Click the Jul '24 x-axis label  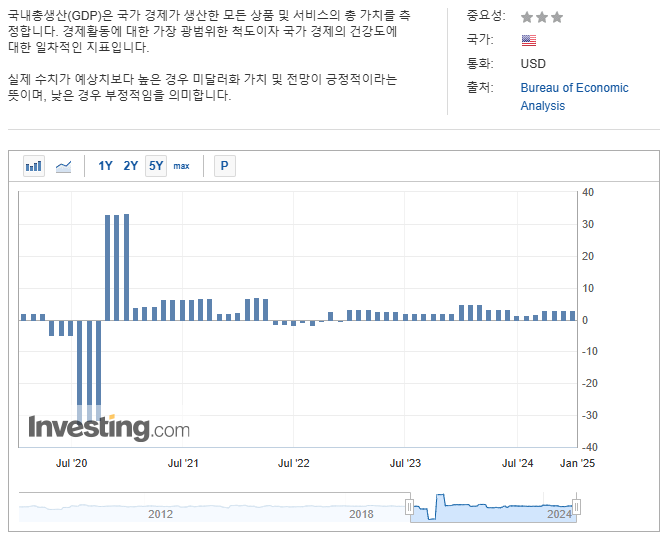click(x=517, y=463)
